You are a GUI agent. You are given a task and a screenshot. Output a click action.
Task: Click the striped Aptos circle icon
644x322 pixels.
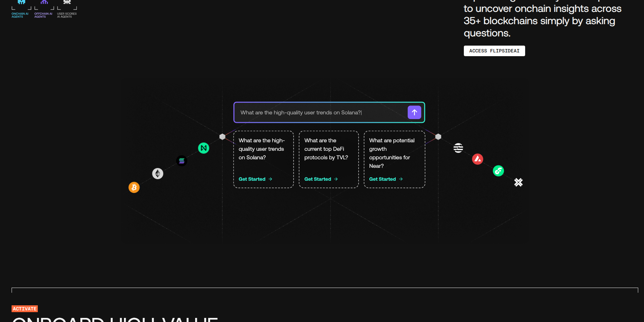(x=458, y=148)
